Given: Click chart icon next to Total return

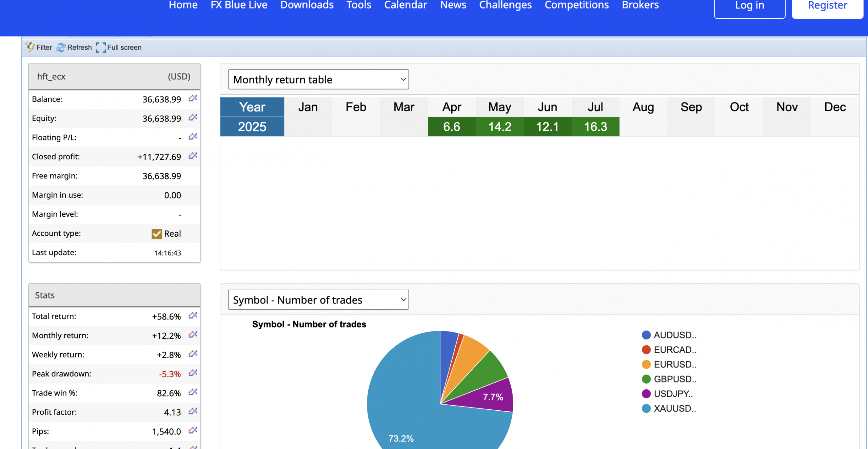Looking at the screenshot, I should coord(193,315).
